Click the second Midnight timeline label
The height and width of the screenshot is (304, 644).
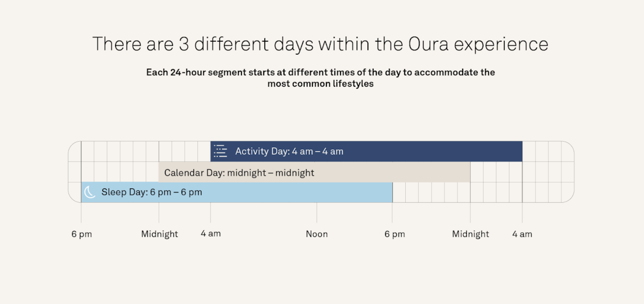470,234
